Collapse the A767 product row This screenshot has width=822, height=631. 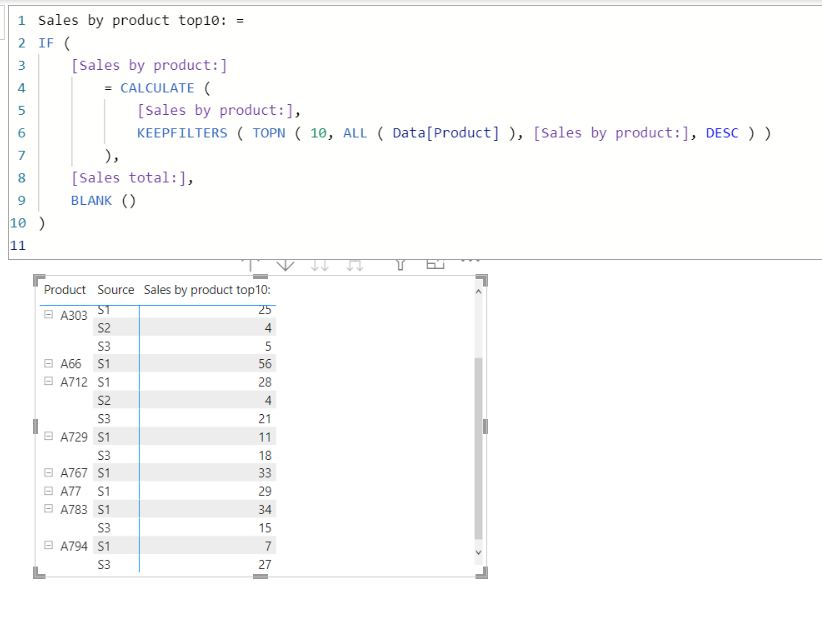tap(48, 472)
